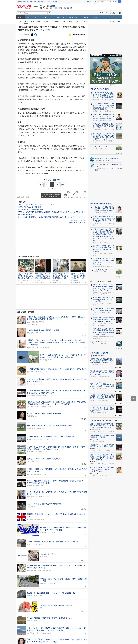Click the back-to-top arrow button

(133, 398)
